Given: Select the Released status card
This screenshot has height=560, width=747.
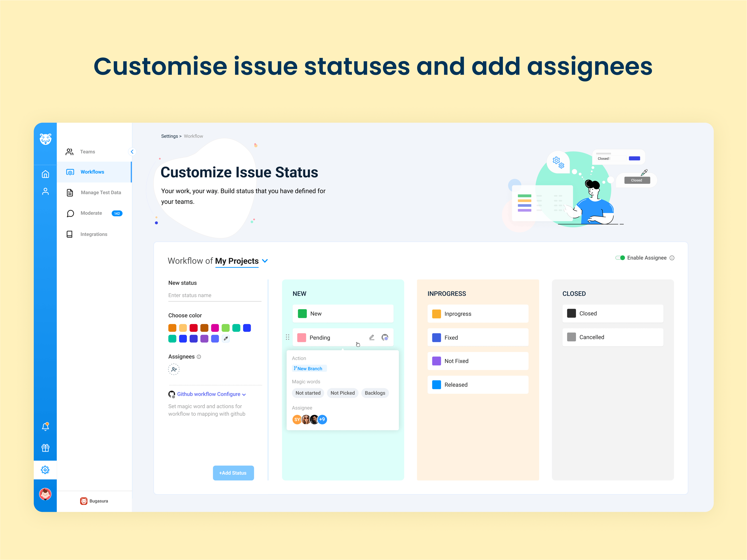Looking at the screenshot, I should point(478,385).
